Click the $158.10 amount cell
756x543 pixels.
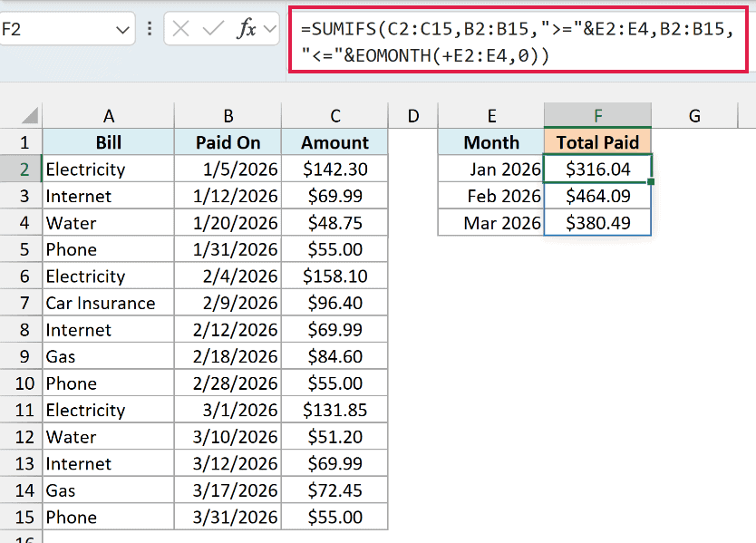point(335,276)
